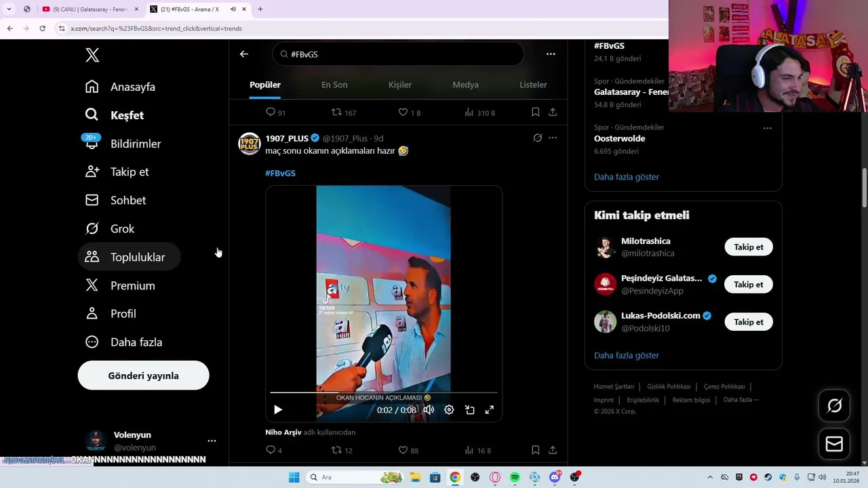The image size is (868, 488).
Task: Open Topluluklar communities
Action: click(x=129, y=257)
